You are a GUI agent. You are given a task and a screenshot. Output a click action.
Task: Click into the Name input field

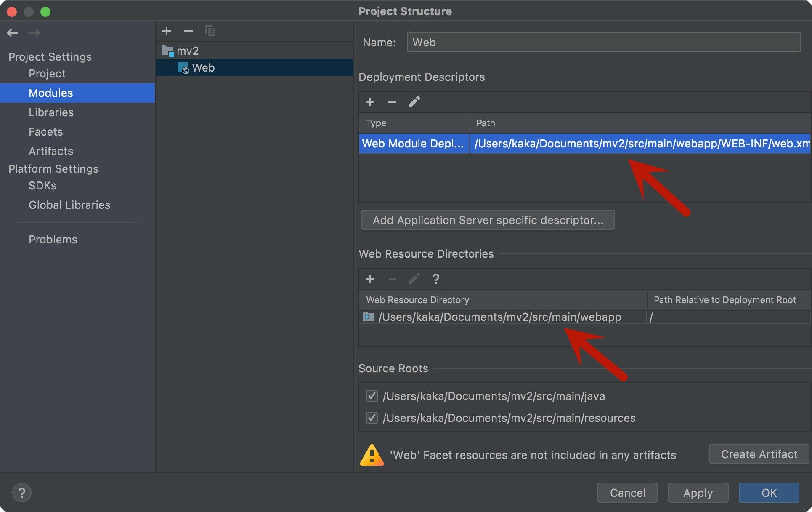(603, 43)
